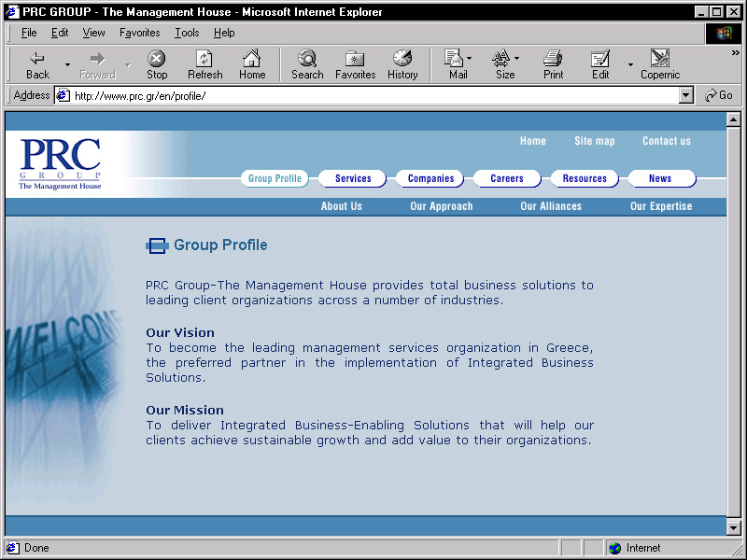Go back with the Back toolbar button
Viewport: 747px width, 560px height.
coord(37,64)
